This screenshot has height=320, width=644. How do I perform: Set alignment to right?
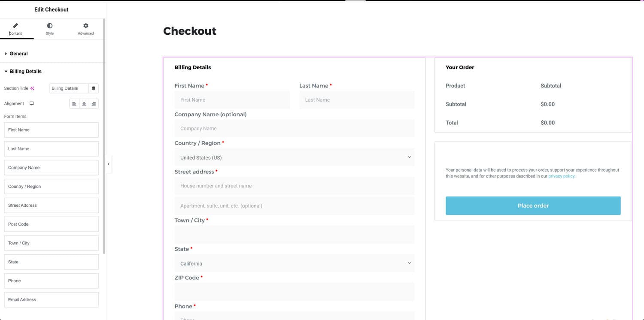94,104
